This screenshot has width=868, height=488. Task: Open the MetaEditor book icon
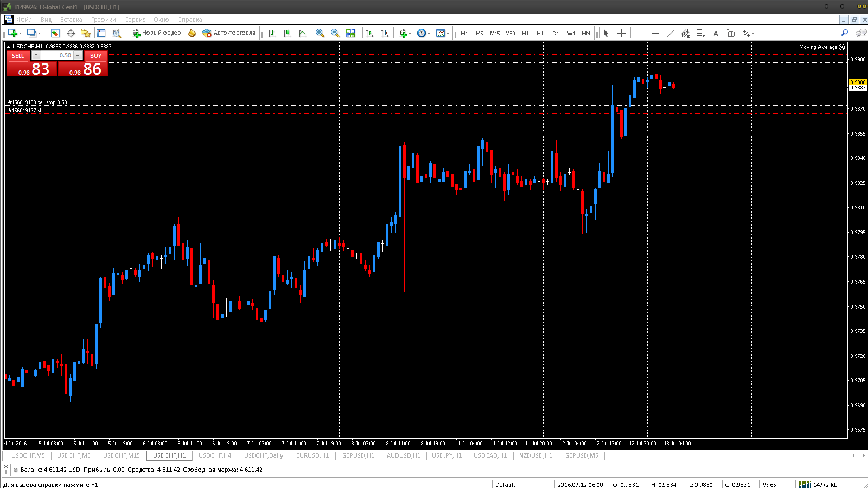192,33
